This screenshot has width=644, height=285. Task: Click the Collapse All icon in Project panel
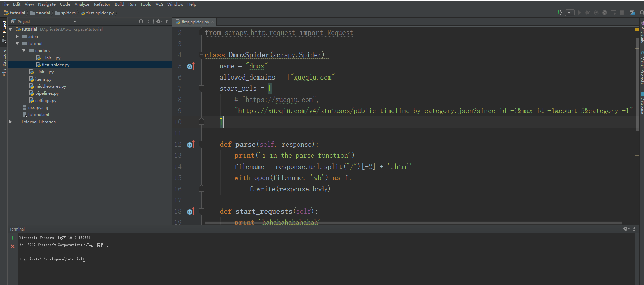tap(148, 21)
